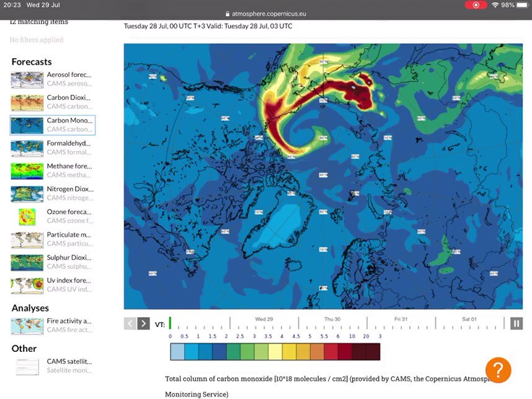Step to the next forecast frame
Screen dimensions: 532x399
[143, 323]
